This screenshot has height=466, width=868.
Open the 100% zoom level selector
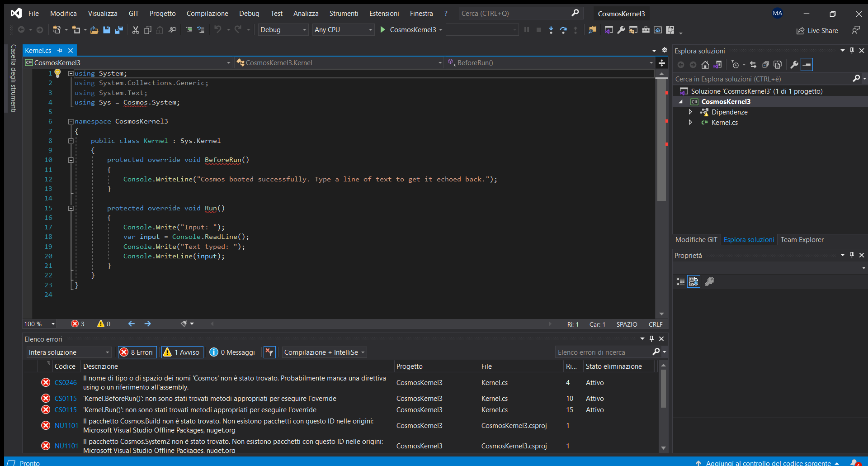coord(38,324)
